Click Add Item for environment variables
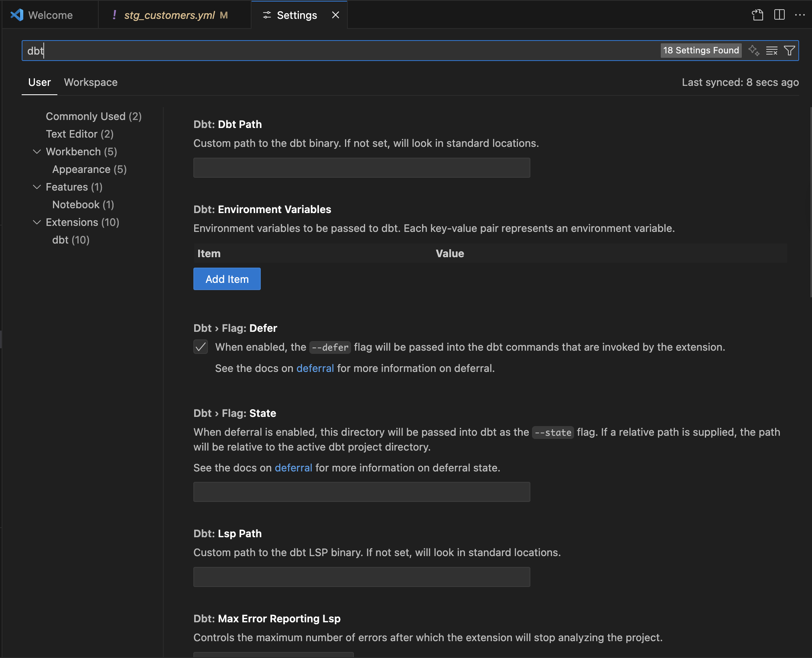812x658 pixels. 227,279
